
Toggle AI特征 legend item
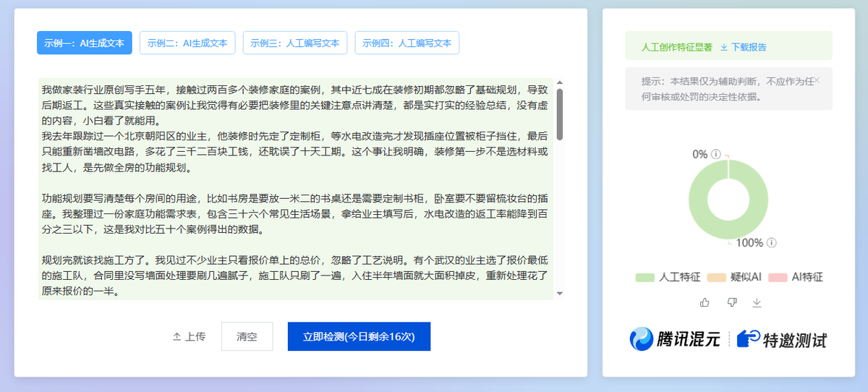pos(798,277)
